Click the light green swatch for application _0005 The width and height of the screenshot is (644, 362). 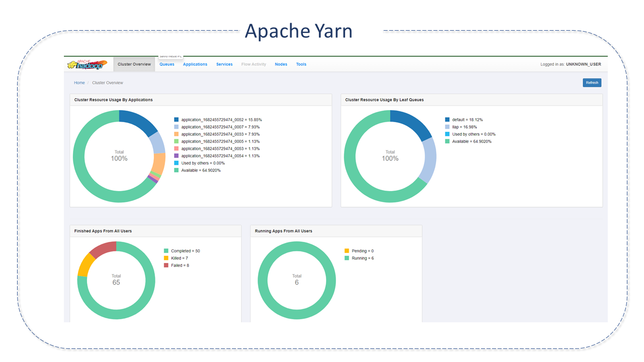click(177, 141)
